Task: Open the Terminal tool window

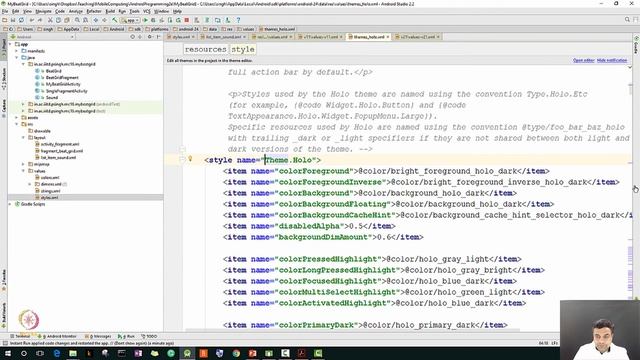Action: click(x=20, y=336)
